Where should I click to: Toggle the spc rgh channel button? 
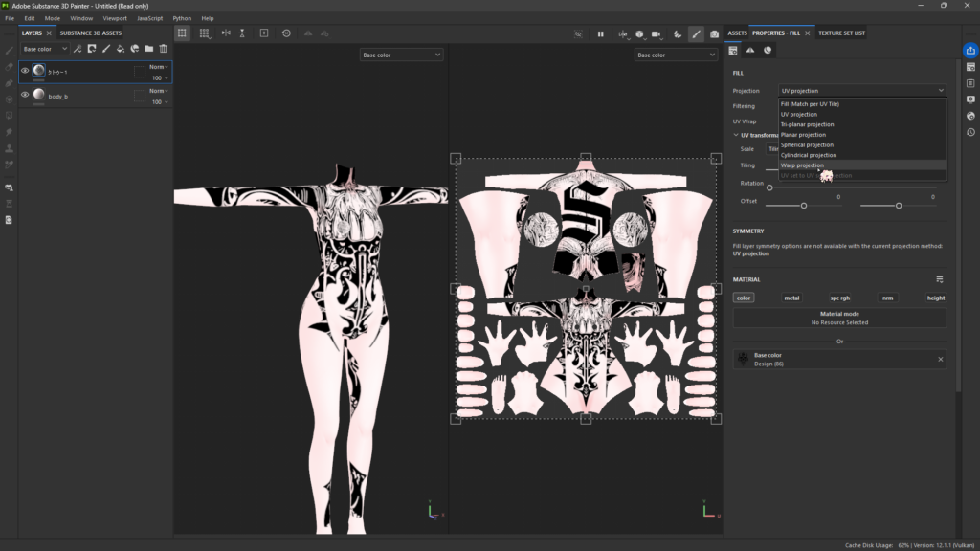point(839,298)
